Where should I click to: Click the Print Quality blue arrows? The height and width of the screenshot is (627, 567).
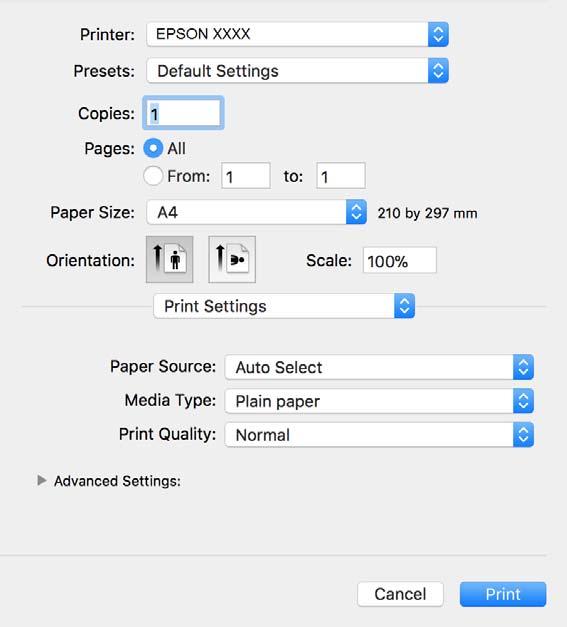pyautogui.click(x=523, y=434)
